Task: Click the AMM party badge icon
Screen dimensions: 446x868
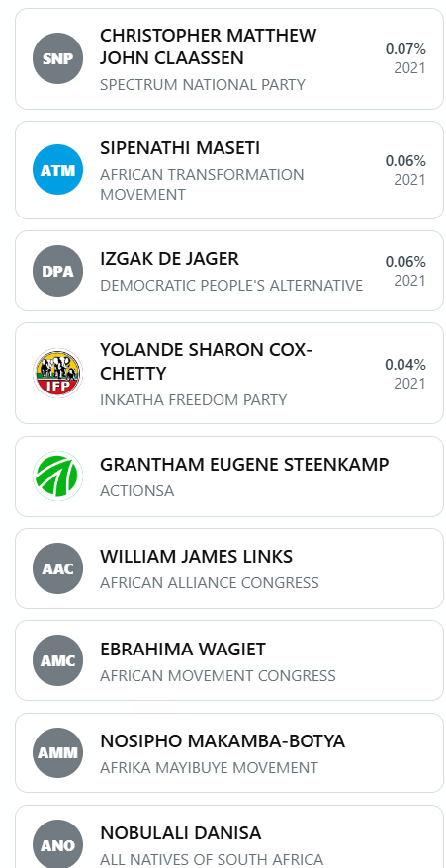Action: [x=57, y=753]
